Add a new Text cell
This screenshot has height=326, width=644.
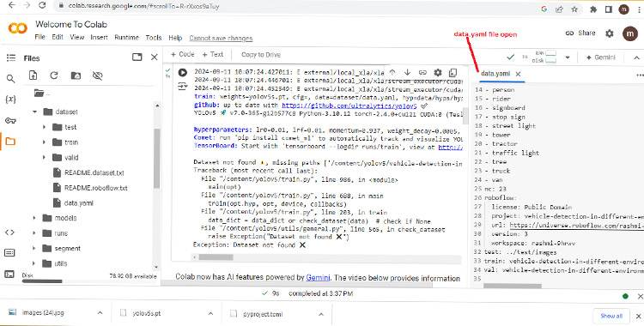tap(212, 54)
